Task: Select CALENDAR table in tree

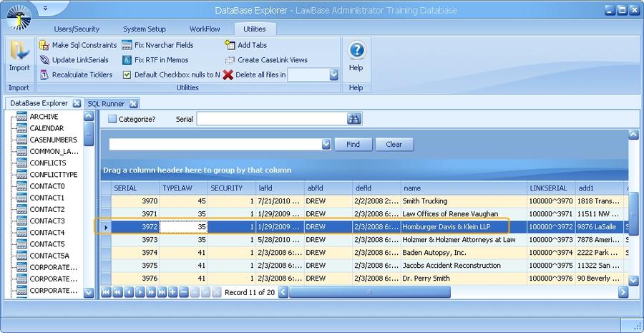Action: click(x=47, y=128)
